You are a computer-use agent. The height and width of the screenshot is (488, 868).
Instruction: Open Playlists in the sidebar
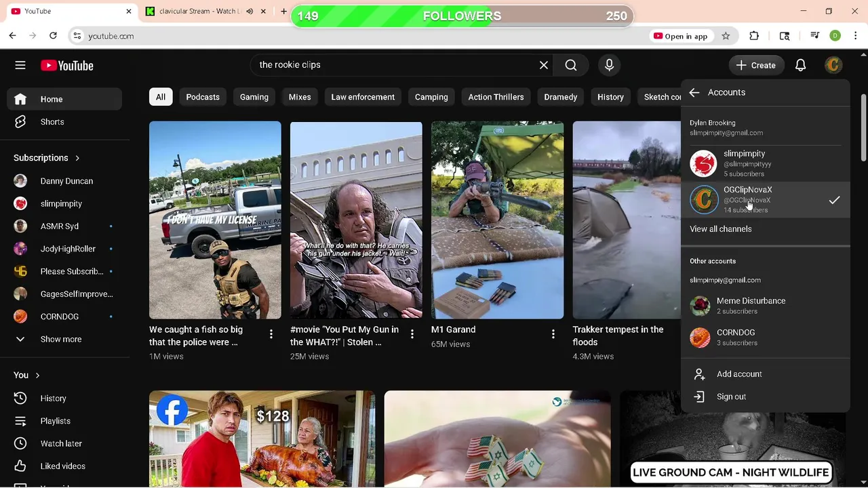(x=65, y=421)
